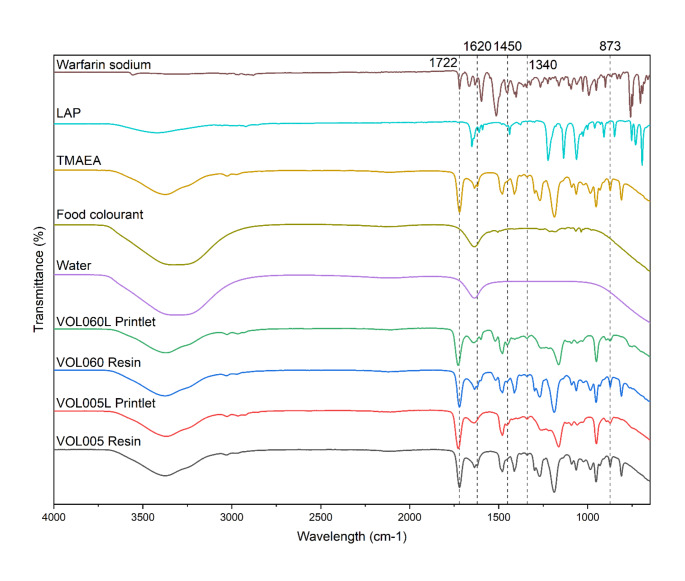
Task: Click the 1620 peak annotation
Action: coord(477,46)
